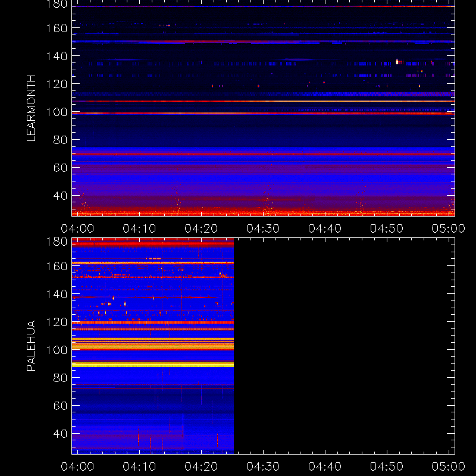This screenshot has height=476, width=476.
Task: Click the LEARMONTH axis label
Action: [x=31, y=108]
